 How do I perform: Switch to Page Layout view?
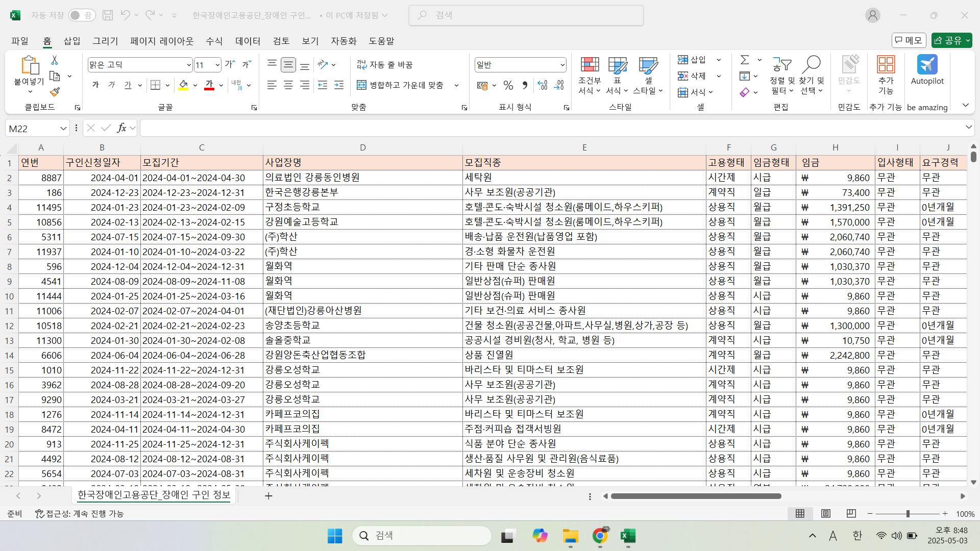coord(825,513)
